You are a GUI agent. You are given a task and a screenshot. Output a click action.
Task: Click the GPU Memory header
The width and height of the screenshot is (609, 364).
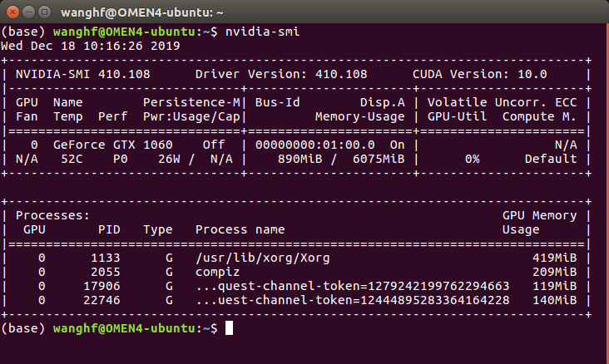pyautogui.click(x=539, y=215)
